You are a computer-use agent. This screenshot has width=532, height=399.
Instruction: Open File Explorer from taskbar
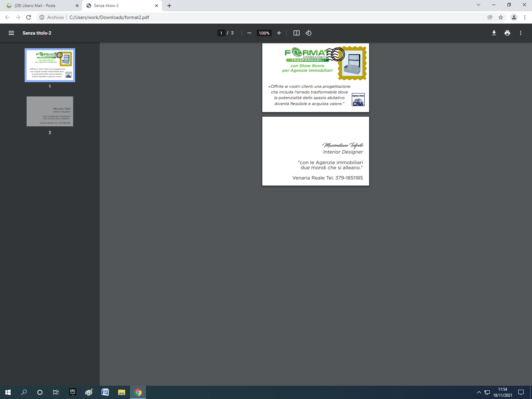[x=121, y=392]
